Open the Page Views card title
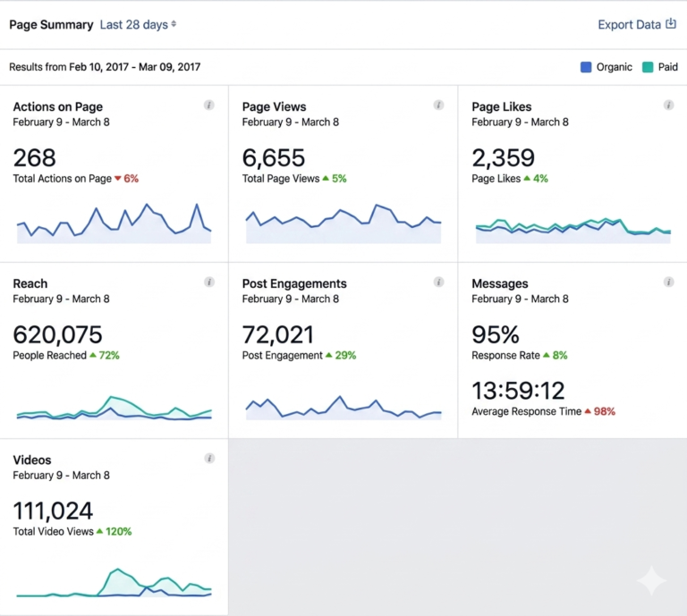 point(275,106)
